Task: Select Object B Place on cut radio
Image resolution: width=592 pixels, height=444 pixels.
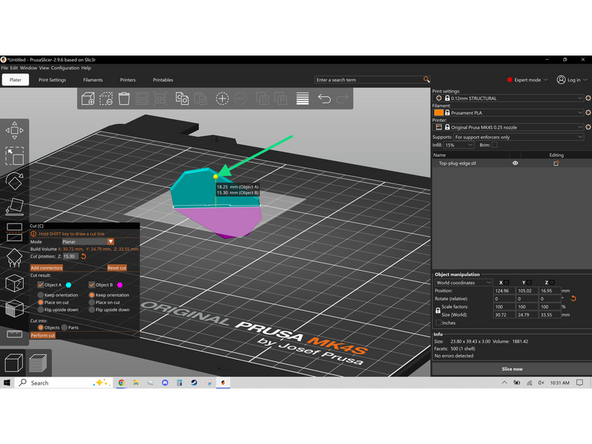Action: [x=91, y=302]
